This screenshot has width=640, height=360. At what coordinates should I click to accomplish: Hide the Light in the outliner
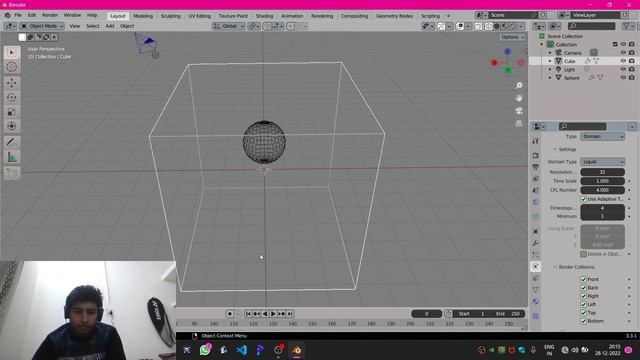[623, 69]
